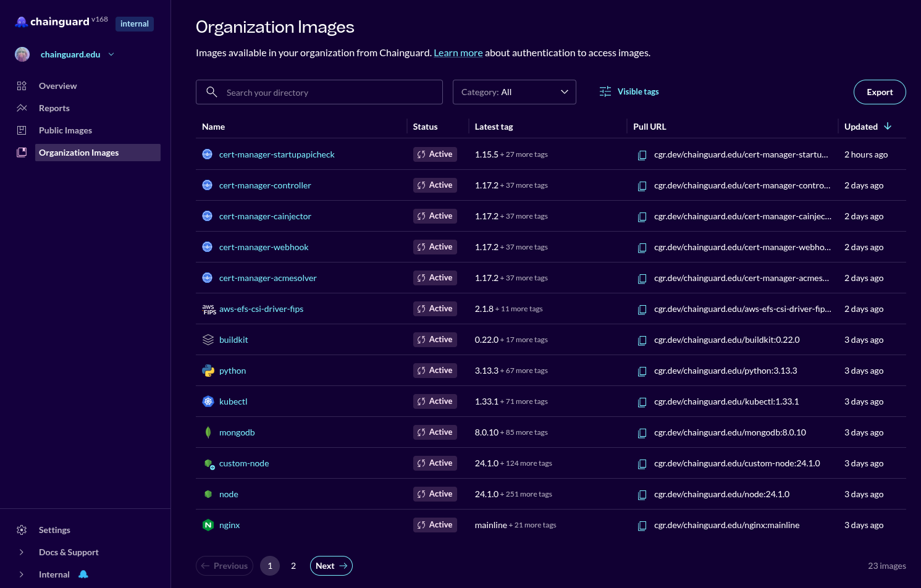The width and height of the screenshot is (921, 588).
Task: Click the search magnifier icon in the directory search
Action: [212, 91]
